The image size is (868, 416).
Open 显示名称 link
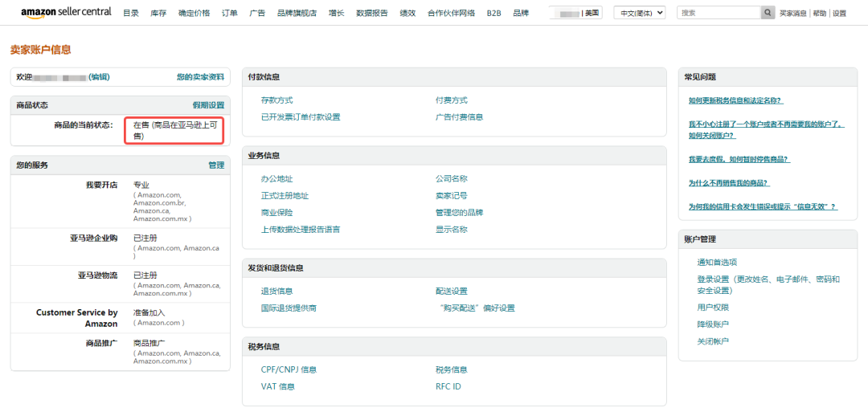tap(451, 229)
